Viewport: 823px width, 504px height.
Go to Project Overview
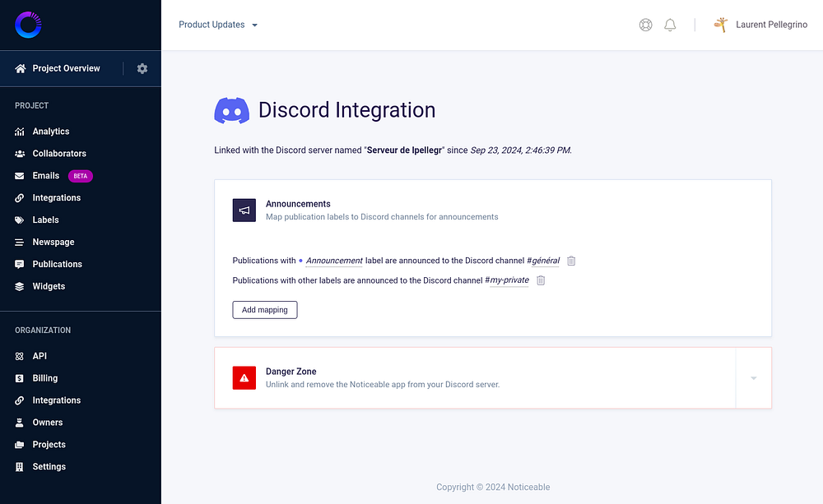point(66,68)
